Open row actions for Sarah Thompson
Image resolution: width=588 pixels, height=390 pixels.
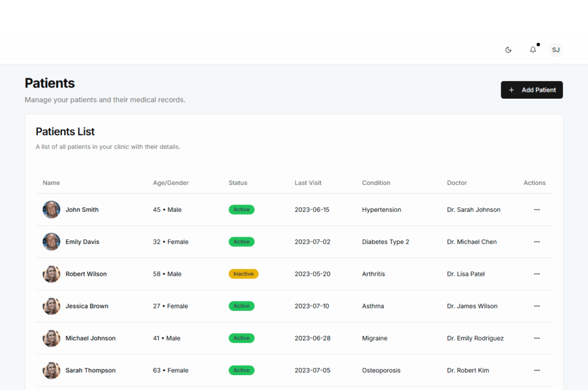(537, 370)
